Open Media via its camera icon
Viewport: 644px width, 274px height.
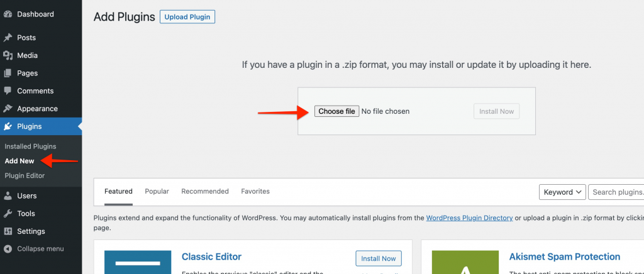(8, 55)
